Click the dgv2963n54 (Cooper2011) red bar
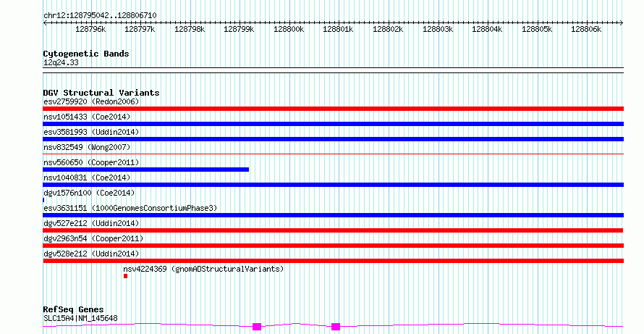Screen dimensions: 644x334 pos(333,246)
